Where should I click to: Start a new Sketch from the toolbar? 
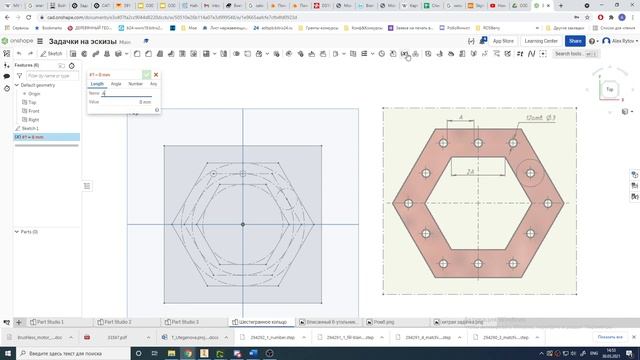51,54
